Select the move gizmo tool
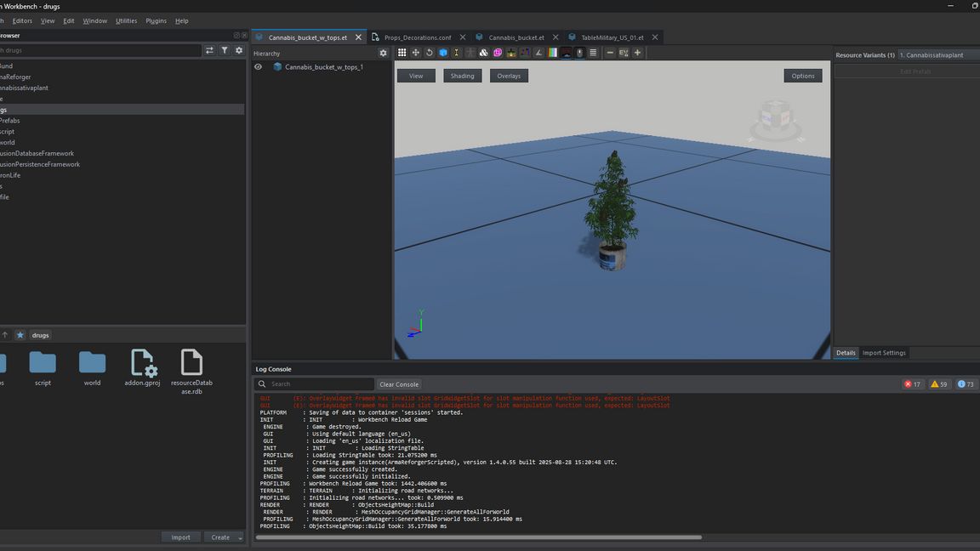 pos(416,53)
